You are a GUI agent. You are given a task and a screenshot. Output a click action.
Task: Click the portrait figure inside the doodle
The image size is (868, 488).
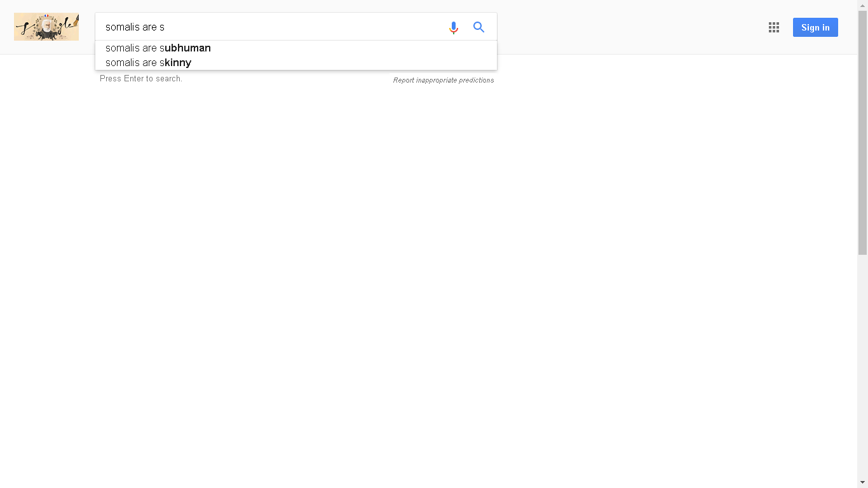[x=46, y=28]
